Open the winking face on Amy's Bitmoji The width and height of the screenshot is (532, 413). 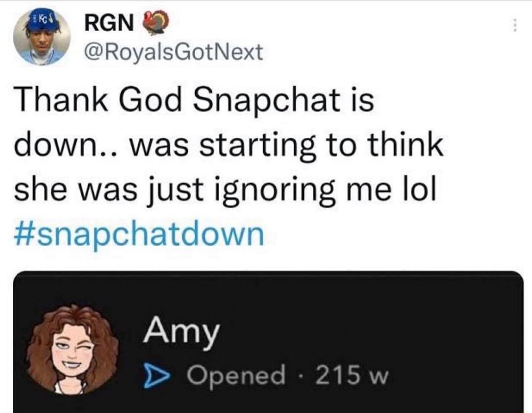pos(83,348)
